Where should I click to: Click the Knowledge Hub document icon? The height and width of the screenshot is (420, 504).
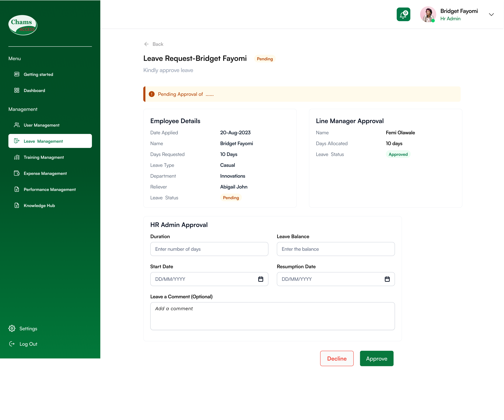click(x=17, y=205)
